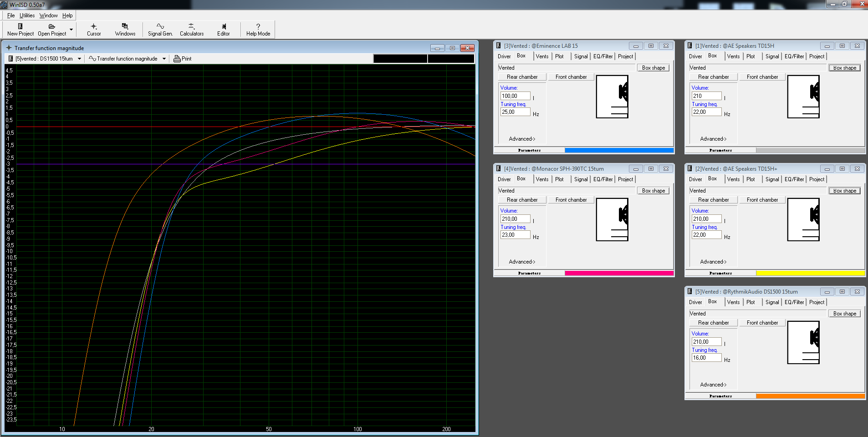Select Rear chamber in AE Speakers TD15H window
Viewport: 868px width, 437px height.
pyautogui.click(x=713, y=77)
